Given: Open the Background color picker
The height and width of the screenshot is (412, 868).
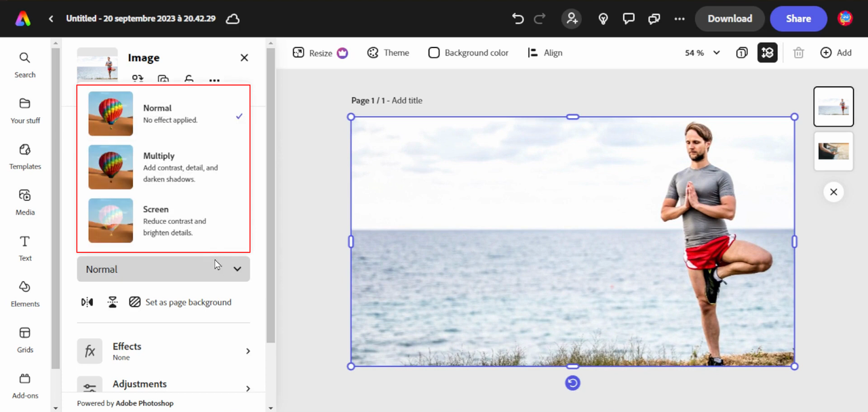Looking at the screenshot, I should click(469, 53).
